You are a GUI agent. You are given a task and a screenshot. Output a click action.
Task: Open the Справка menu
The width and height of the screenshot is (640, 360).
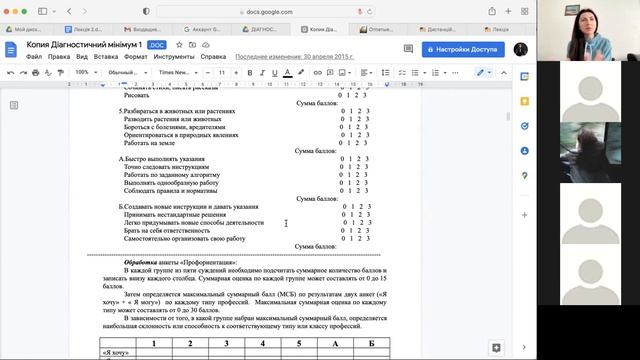[x=213, y=57]
